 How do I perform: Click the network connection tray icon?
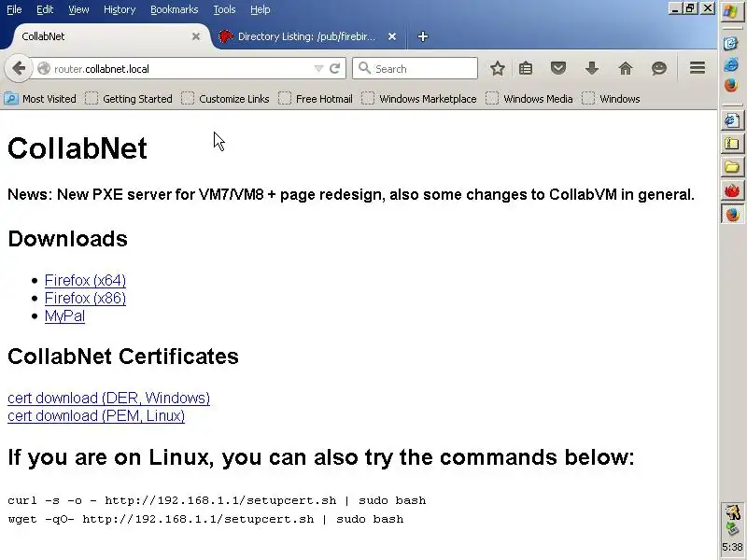click(732, 528)
